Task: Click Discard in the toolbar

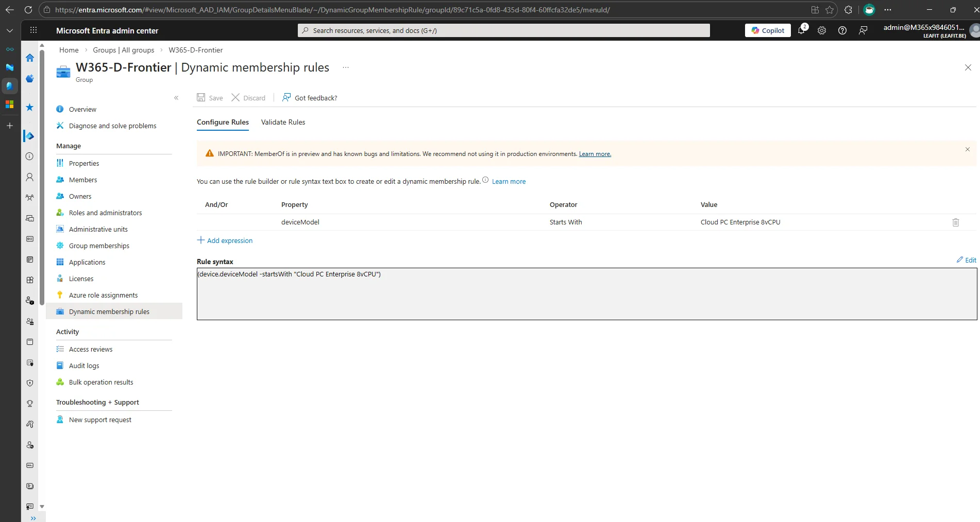Action: (x=248, y=98)
